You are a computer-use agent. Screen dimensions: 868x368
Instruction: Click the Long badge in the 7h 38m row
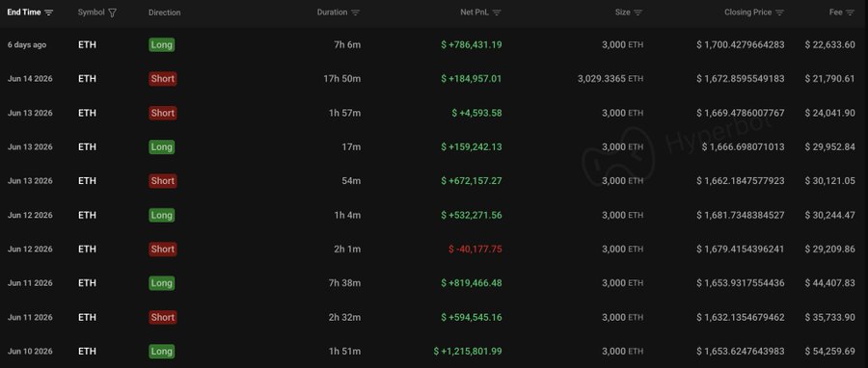(162, 283)
